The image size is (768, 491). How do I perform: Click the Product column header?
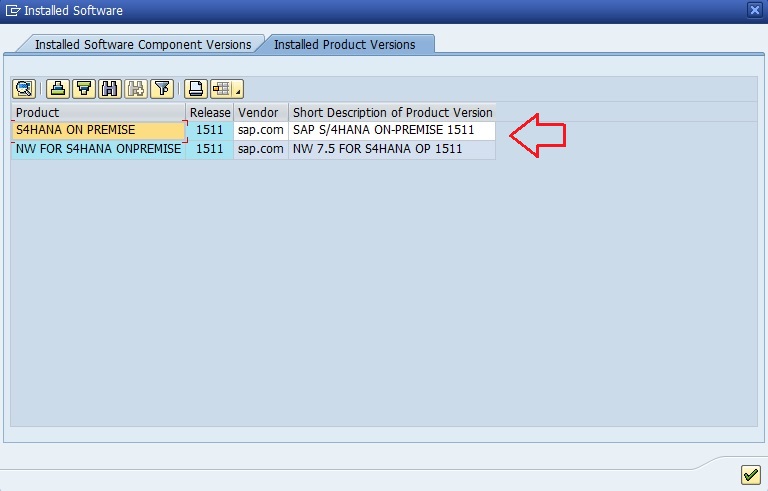98,112
